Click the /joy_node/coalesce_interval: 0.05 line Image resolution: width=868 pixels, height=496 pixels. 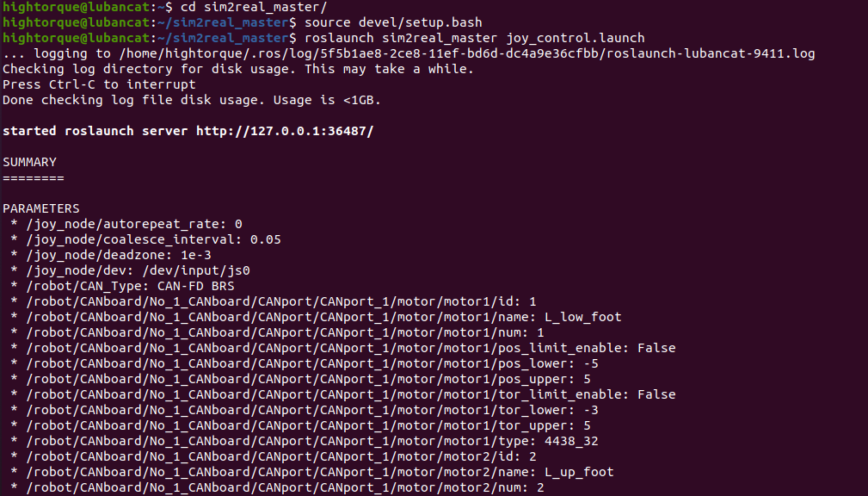(x=145, y=240)
